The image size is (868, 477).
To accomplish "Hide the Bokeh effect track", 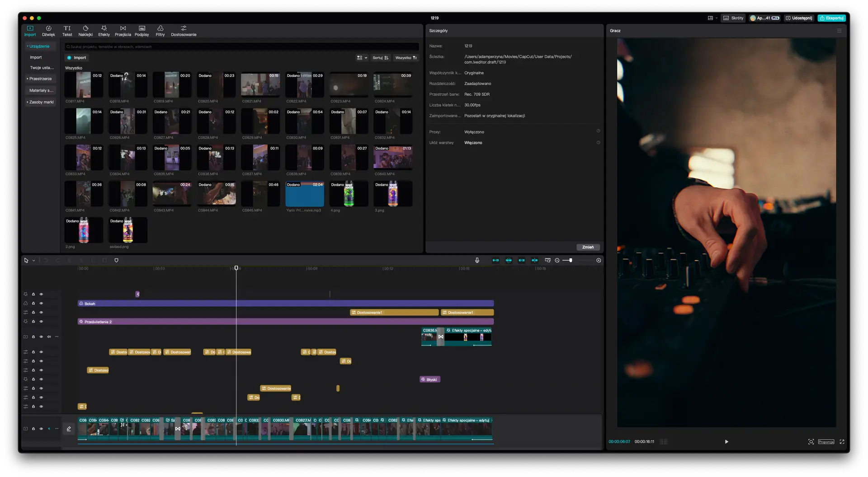I will click(x=41, y=303).
